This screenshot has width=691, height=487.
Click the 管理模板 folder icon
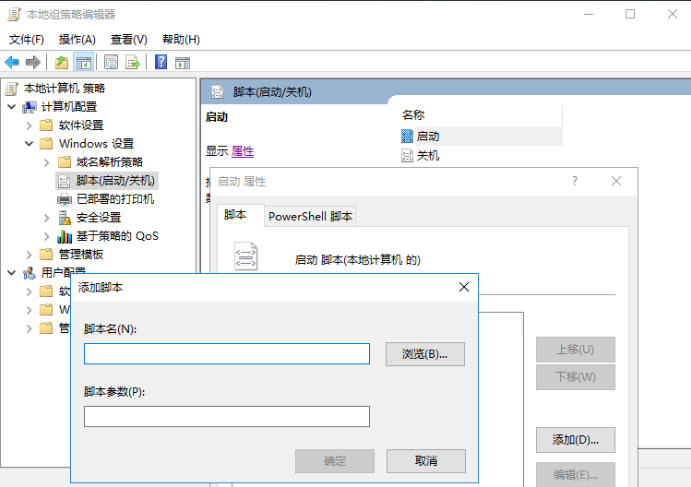click(x=46, y=254)
